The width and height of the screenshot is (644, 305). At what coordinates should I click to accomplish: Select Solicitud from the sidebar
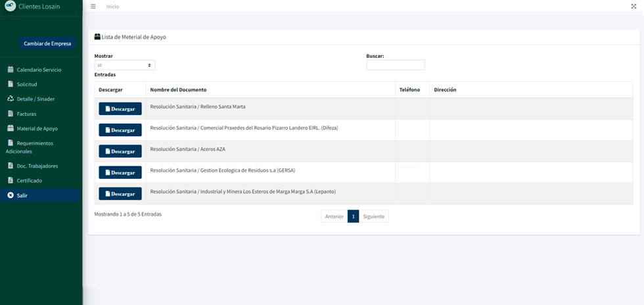[x=27, y=85]
